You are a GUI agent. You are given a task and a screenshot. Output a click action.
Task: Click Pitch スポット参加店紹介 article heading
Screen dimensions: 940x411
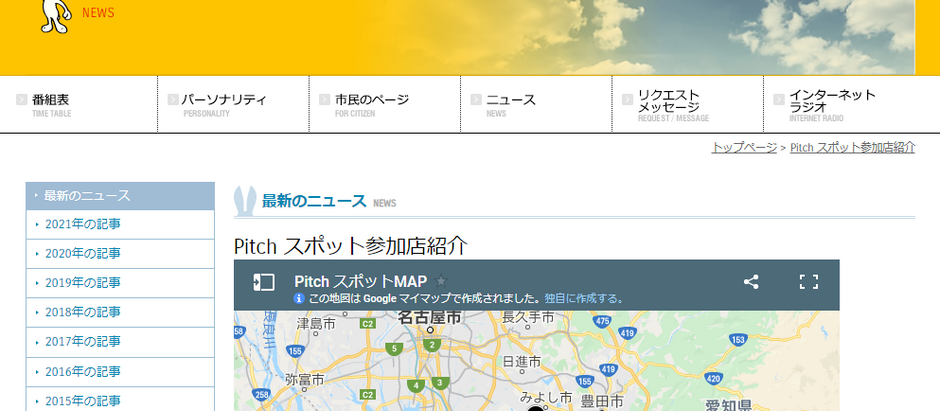tap(350, 246)
